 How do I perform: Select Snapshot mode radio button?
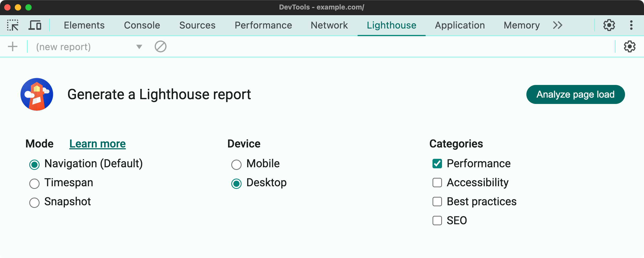(x=34, y=202)
